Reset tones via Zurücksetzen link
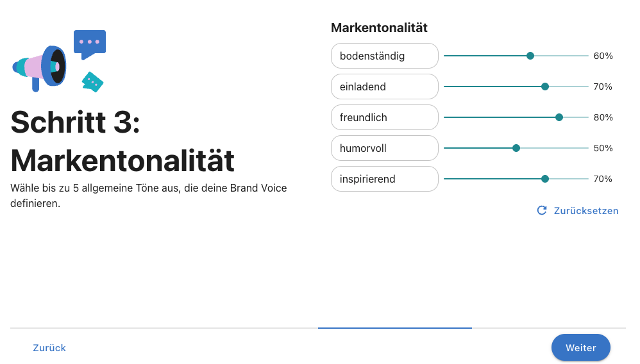 [585, 211]
